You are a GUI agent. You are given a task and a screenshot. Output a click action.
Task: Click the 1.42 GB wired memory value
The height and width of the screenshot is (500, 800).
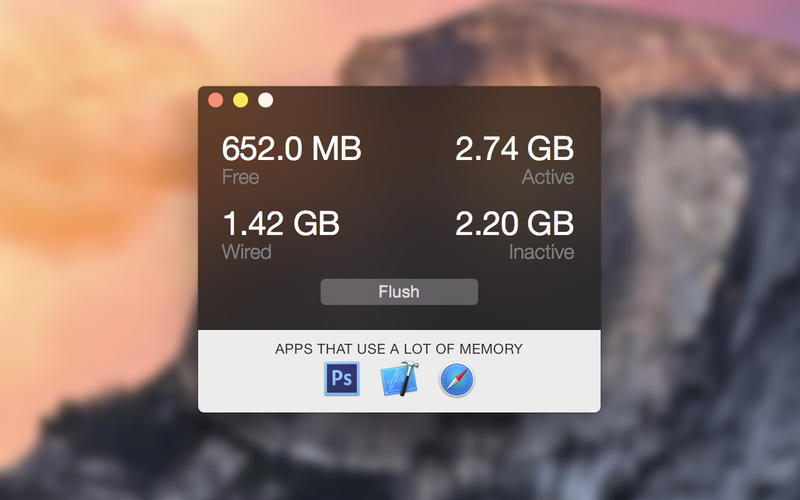coord(280,223)
